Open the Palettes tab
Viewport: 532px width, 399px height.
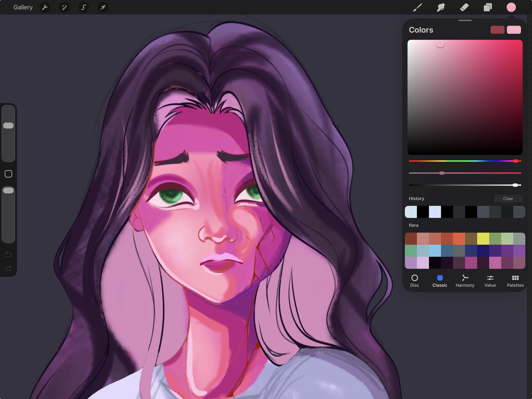(x=515, y=281)
